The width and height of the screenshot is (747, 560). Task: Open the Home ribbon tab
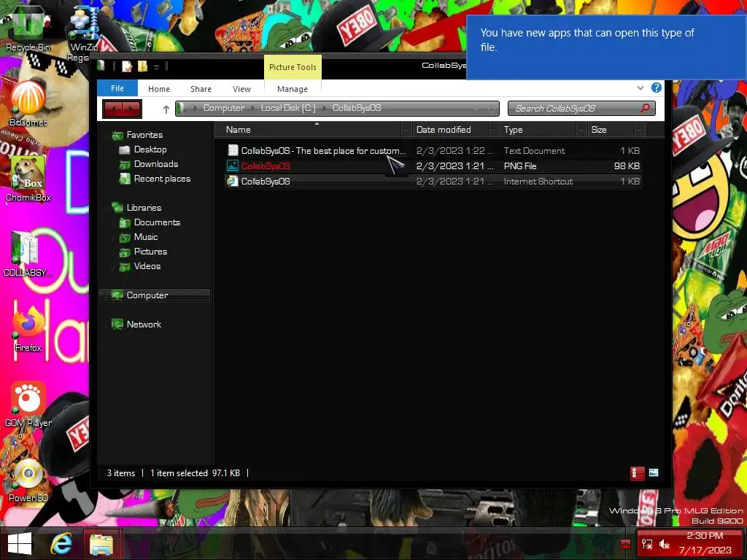point(158,89)
